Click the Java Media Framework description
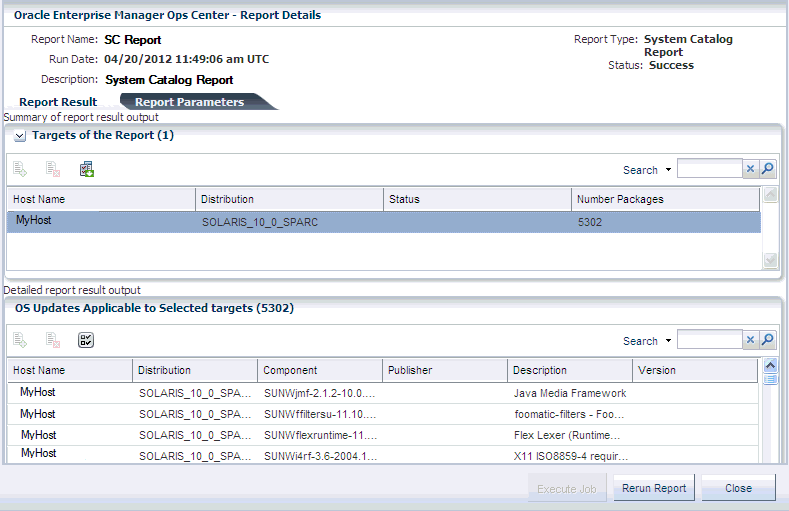 pyautogui.click(x=570, y=393)
